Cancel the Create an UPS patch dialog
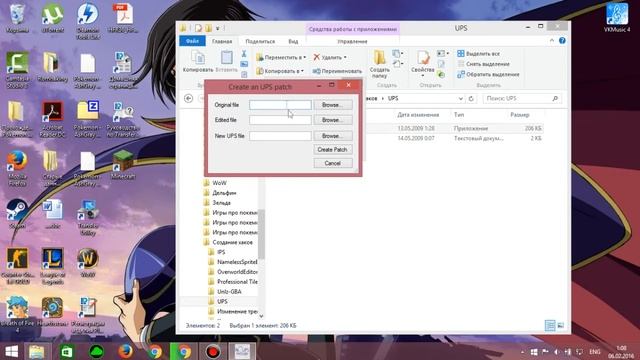 (x=333, y=163)
